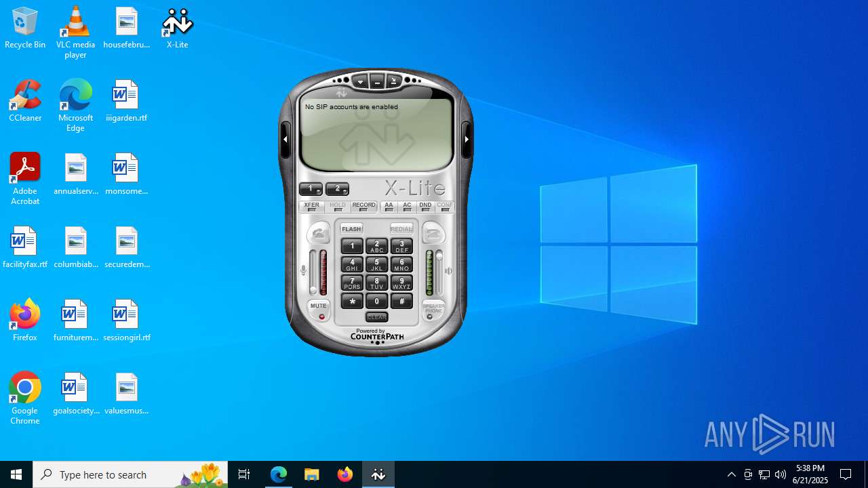The width and height of the screenshot is (868, 488).
Task: Dial keypad digit 9 WXYZ
Action: coord(401,283)
